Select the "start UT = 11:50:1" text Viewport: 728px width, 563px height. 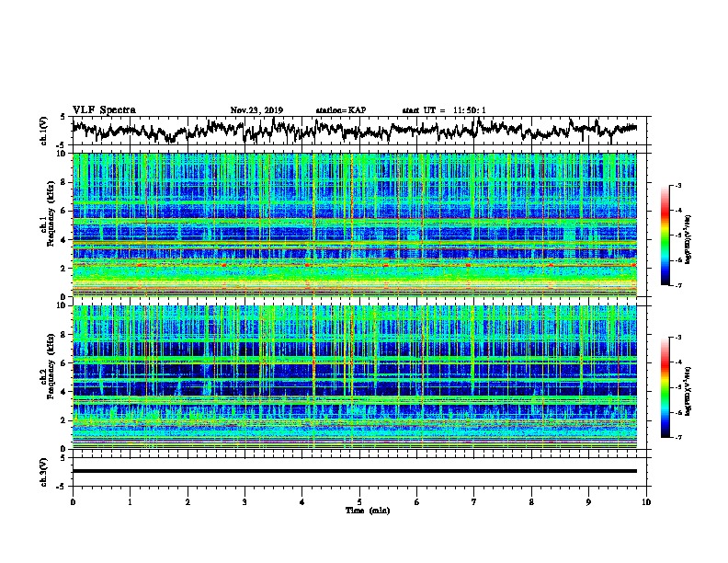pos(444,110)
